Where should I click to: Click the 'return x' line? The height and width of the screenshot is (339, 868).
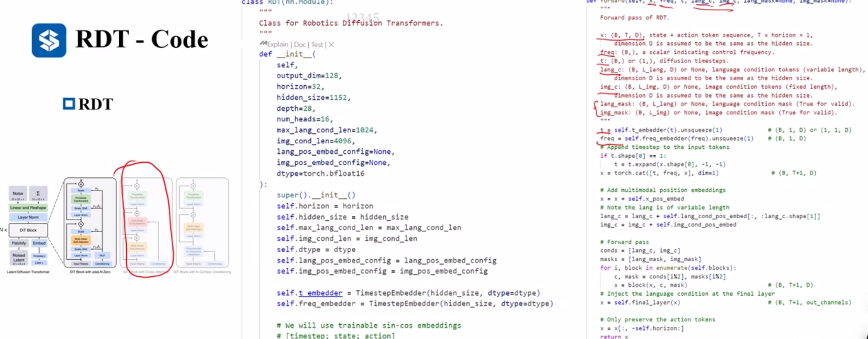[x=614, y=336]
